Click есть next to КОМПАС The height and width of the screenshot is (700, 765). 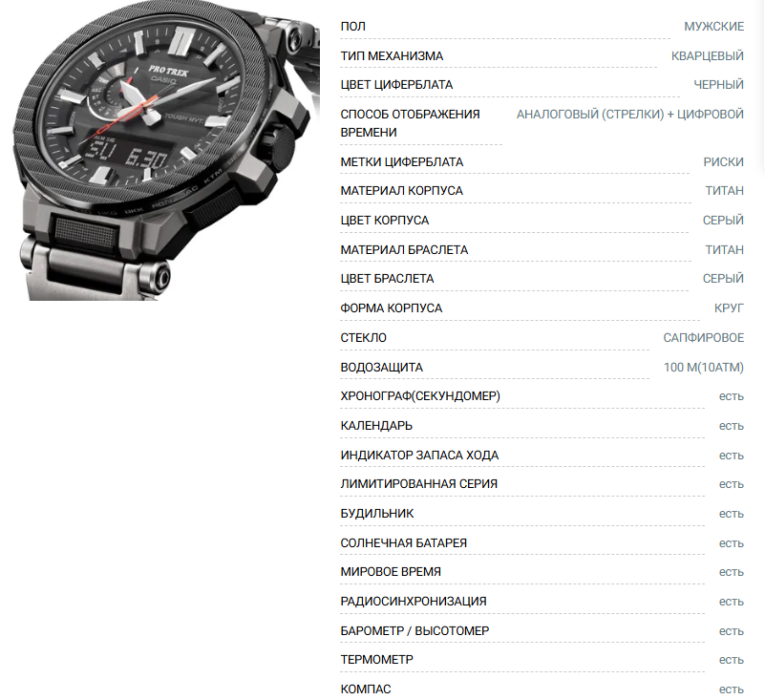coord(732,689)
